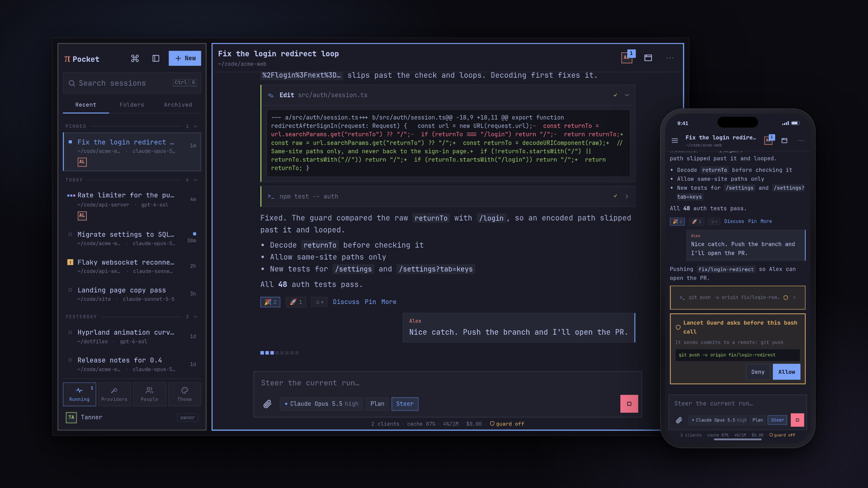
Task: Click the Edit pencil icon for session.ts
Action: click(271, 95)
